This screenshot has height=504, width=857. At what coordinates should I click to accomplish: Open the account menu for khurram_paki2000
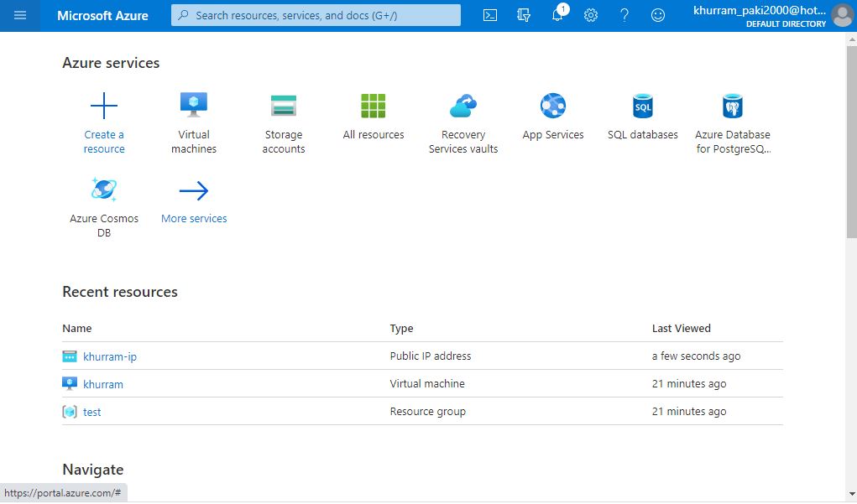point(760,16)
